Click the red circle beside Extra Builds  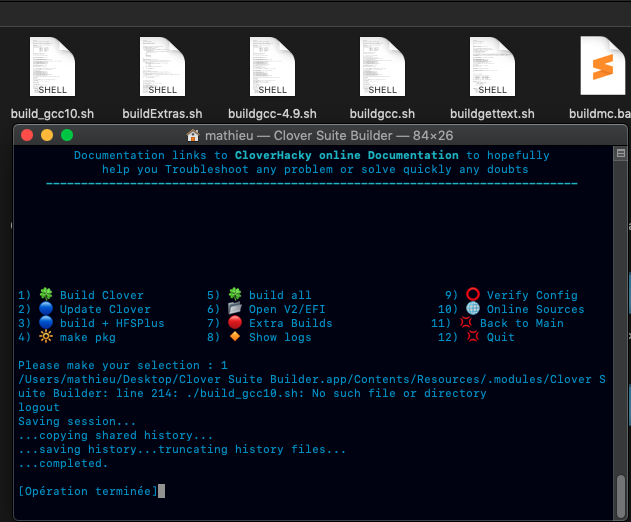click(235, 323)
